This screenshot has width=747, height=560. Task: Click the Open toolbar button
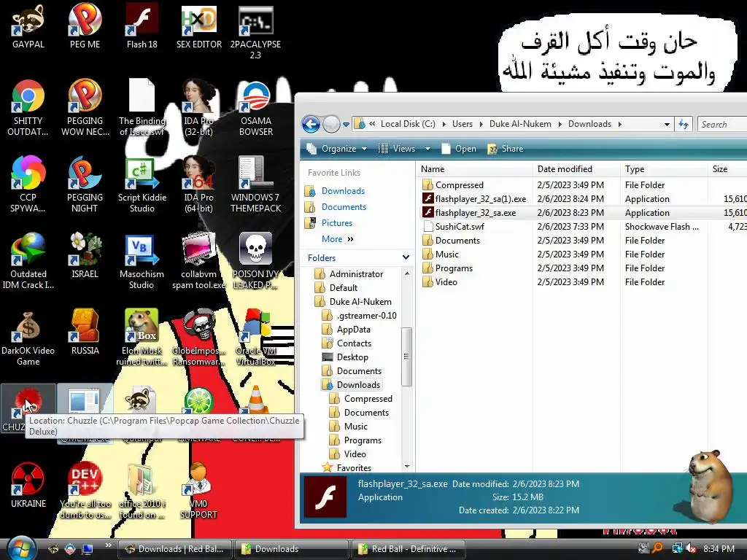[459, 149]
